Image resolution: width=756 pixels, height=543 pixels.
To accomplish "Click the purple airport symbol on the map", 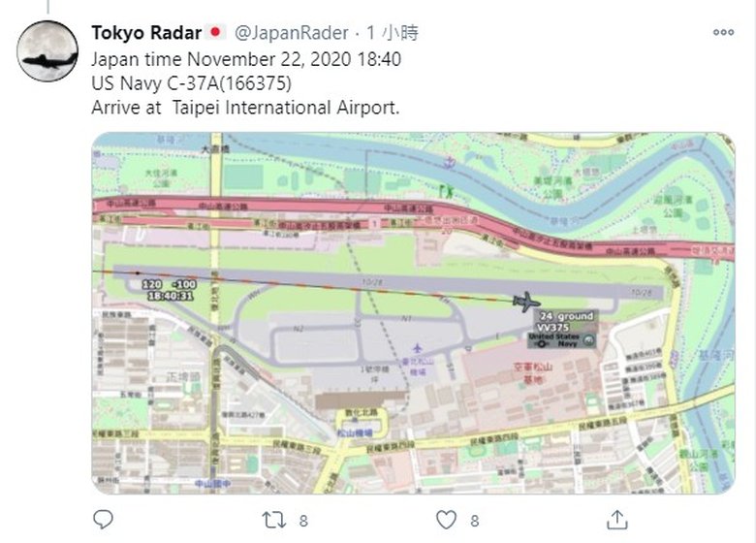I will click(418, 347).
